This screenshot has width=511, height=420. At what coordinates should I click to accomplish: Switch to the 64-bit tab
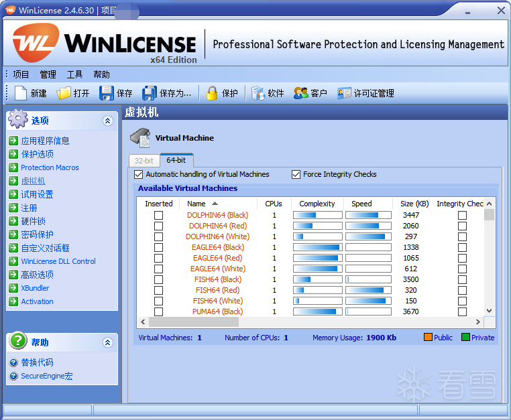click(x=176, y=160)
